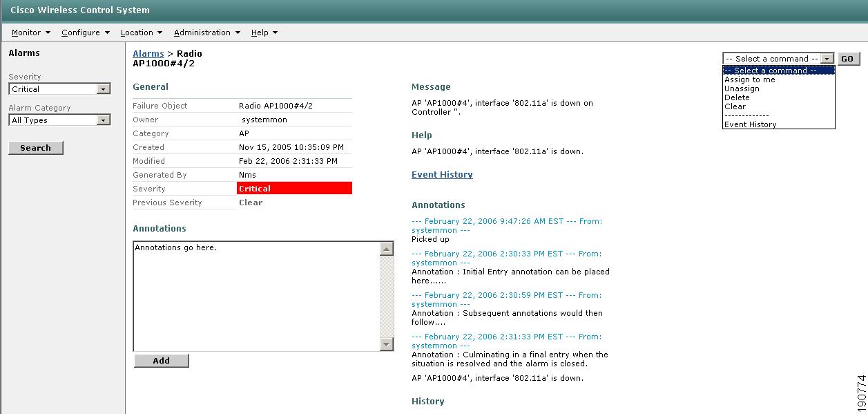Click the Created date Nov 15, 2005
Viewport: 868px width, 414px height.
click(291, 147)
